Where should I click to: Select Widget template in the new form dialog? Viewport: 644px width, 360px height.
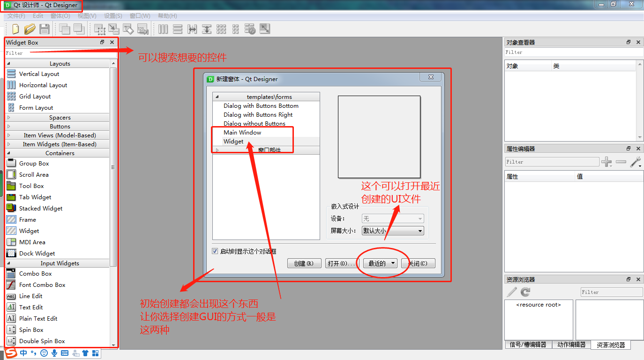233,141
